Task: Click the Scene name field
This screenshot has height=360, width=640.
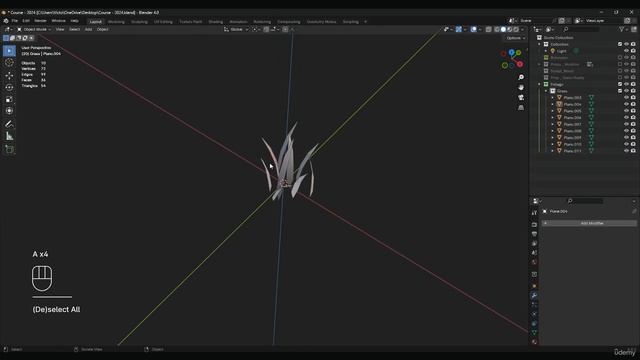Action: click(x=536, y=21)
